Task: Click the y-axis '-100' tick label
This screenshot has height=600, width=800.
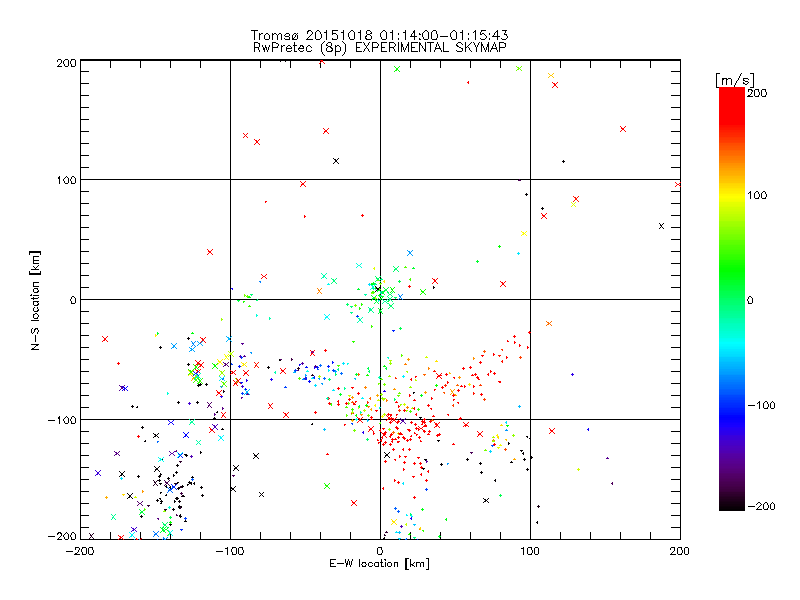Action: [x=62, y=420]
